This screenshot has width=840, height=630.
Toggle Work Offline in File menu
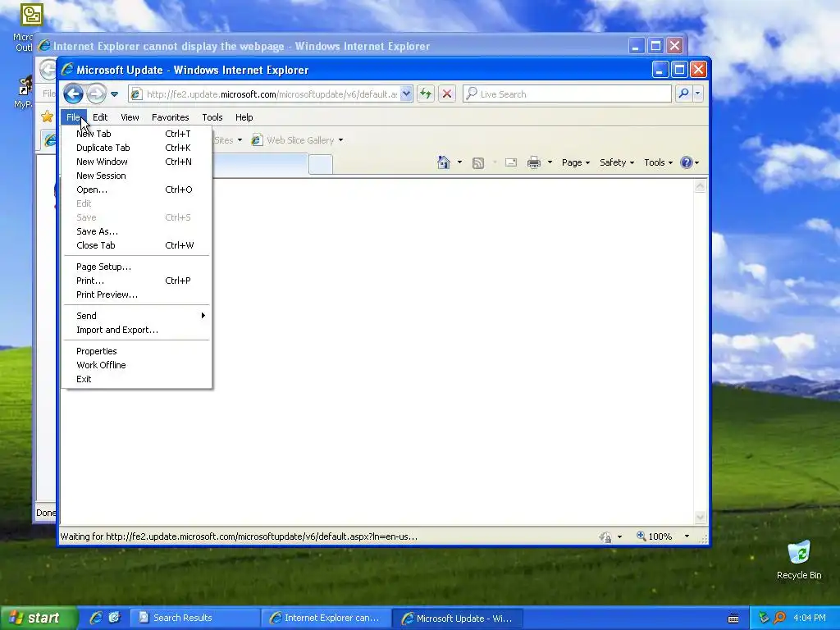point(136,365)
